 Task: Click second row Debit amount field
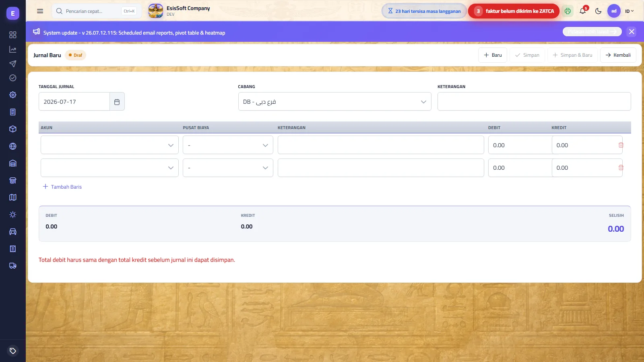pos(520,168)
